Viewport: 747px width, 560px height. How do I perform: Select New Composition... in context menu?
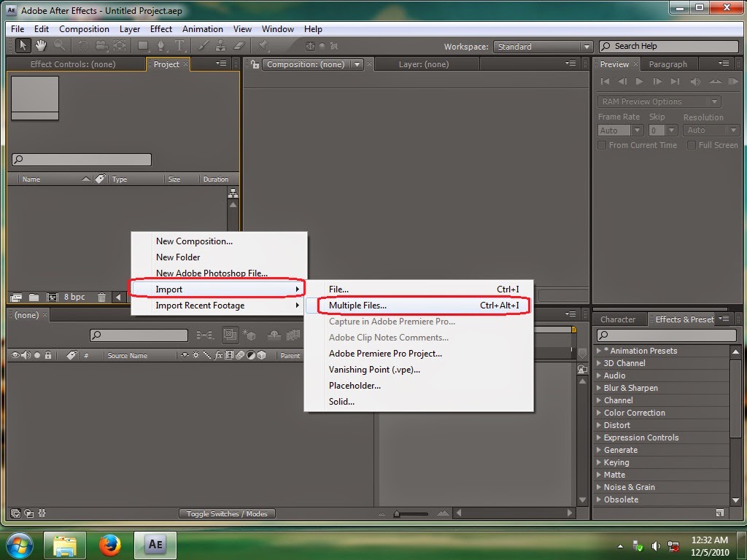[x=219, y=241]
